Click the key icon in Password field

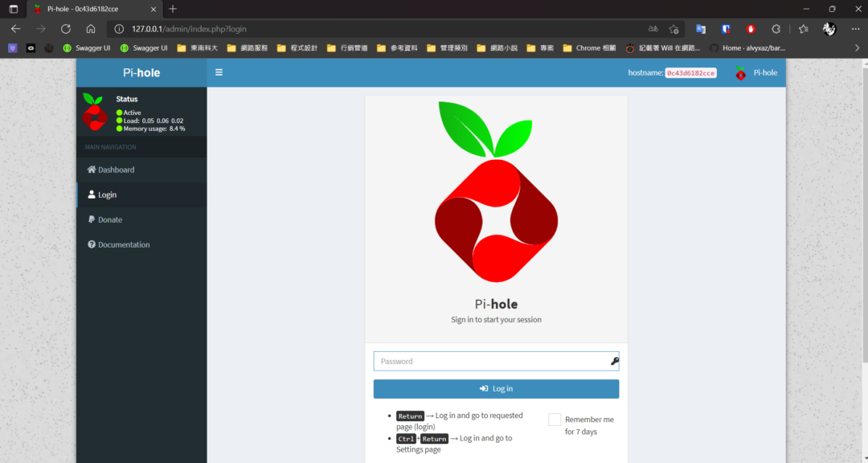(x=615, y=361)
